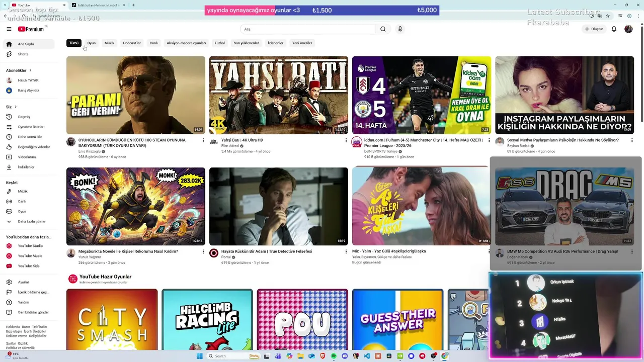Start voice search with microphone icon
The width and height of the screenshot is (644, 362).
400,29
